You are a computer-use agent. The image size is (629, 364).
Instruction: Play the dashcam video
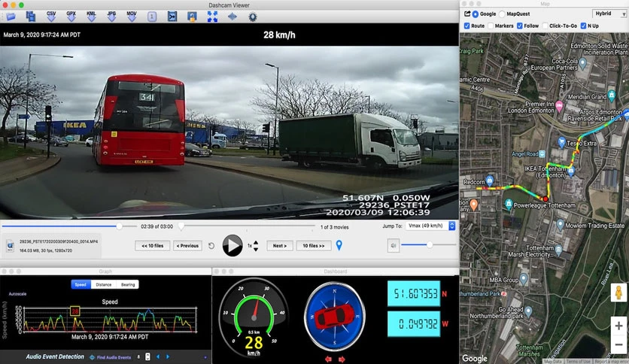point(232,245)
